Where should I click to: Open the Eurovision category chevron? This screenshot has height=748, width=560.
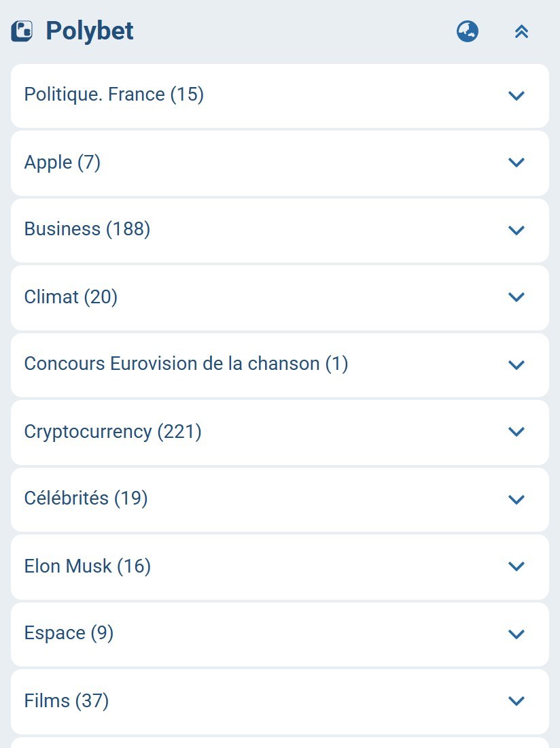point(516,364)
